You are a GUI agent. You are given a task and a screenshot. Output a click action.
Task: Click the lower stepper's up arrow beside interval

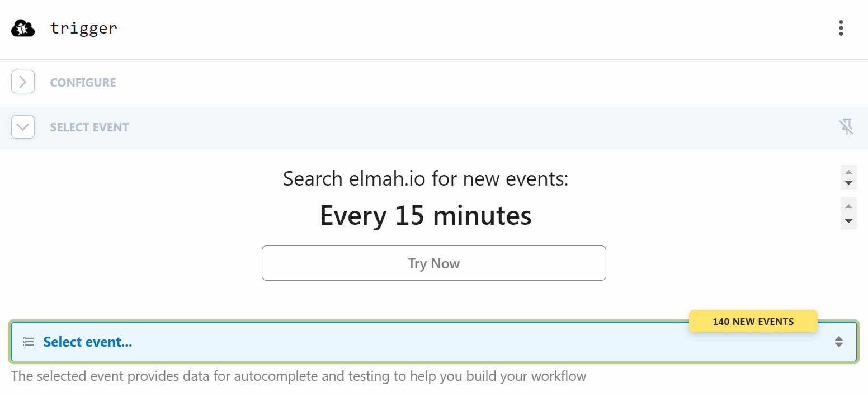click(848, 206)
